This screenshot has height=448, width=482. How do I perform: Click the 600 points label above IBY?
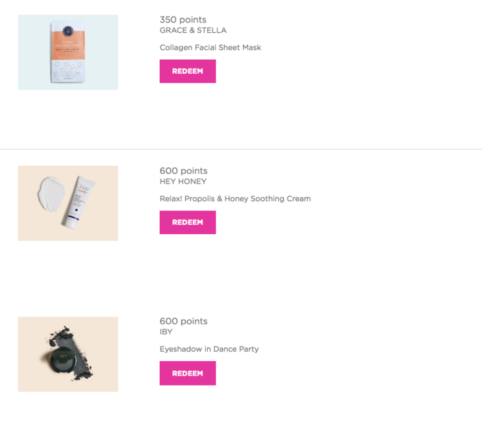[183, 322]
